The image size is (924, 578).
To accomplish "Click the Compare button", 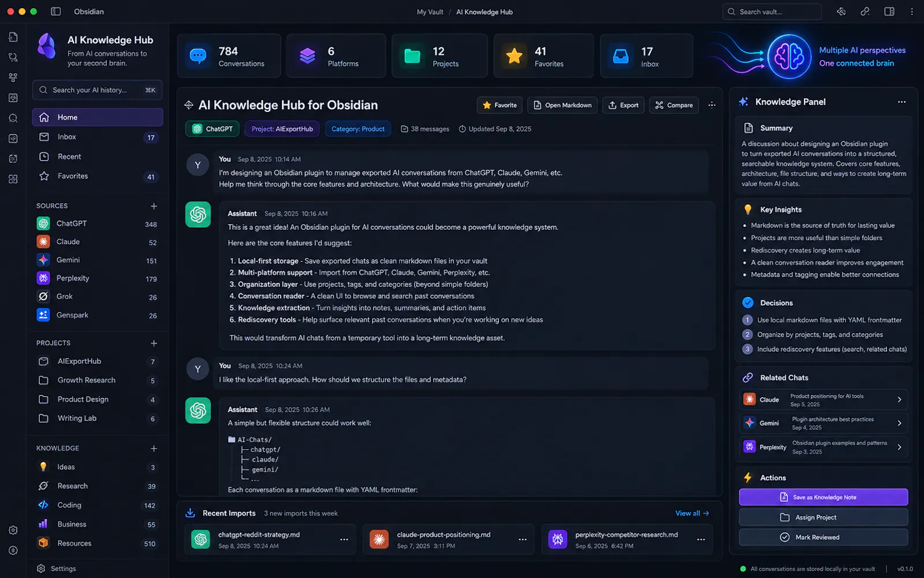I will (x=674, y=105).
